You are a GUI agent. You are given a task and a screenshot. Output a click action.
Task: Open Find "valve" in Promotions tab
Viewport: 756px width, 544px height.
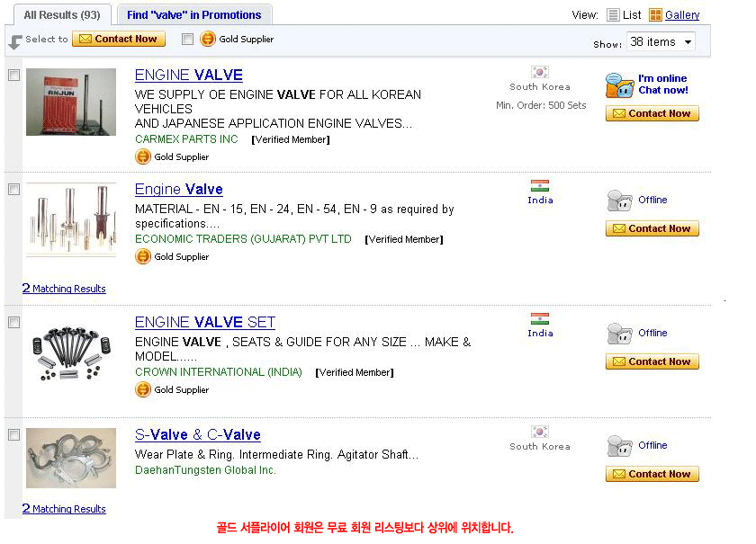pos(193,15)
